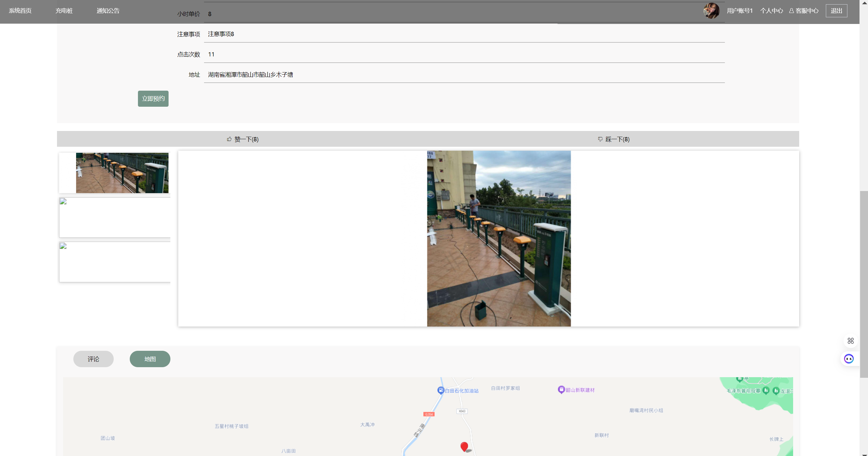The image size is (868, 456).
Task: Select the third broken-image thumbnail
Action: pos(115,262)
